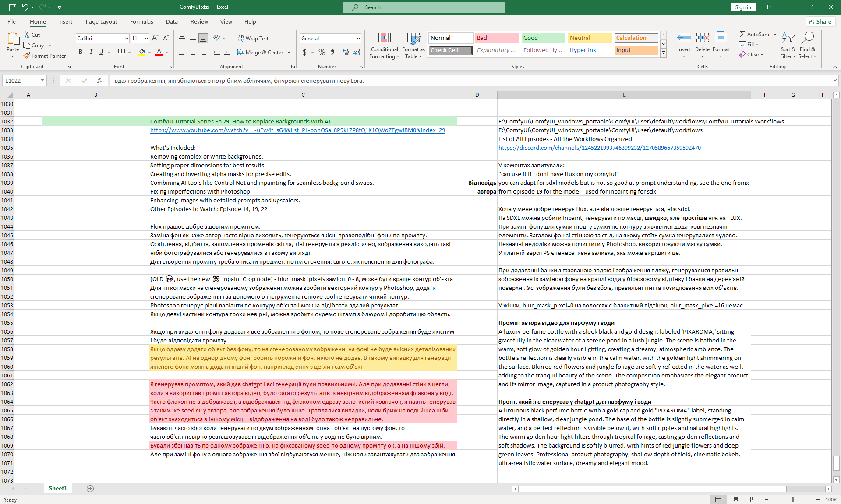
Task: Toggle Italic formatting
Action: coord(91,52)
